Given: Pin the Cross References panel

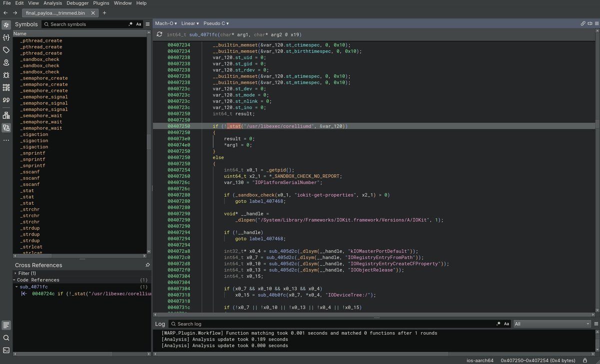Looking at the screenshot, I should tap(147, 265).
